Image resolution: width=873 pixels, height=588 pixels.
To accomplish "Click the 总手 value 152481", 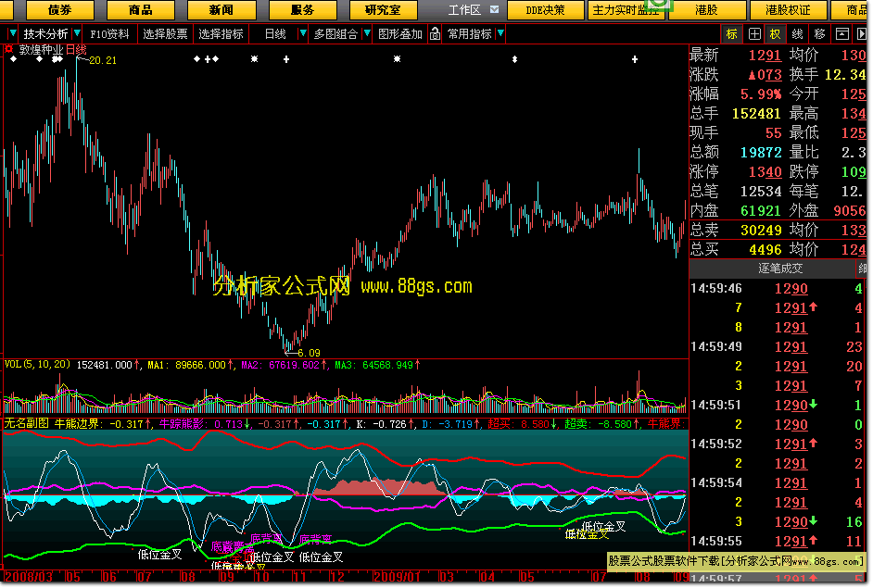I will (756, 114).
